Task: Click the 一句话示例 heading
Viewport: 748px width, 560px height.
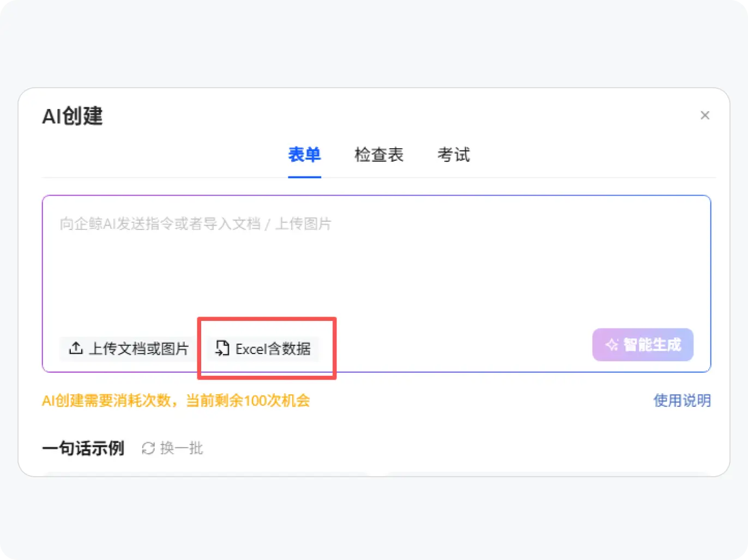Action: pyautogui.click(x=83, y=448)
